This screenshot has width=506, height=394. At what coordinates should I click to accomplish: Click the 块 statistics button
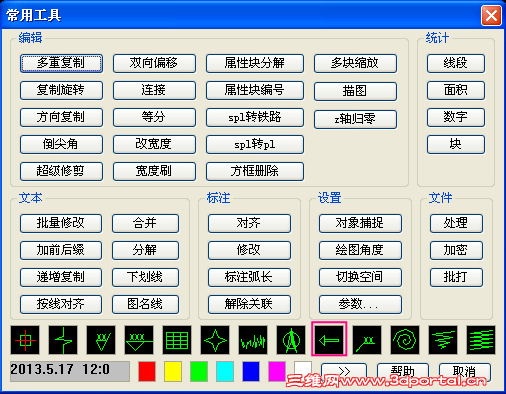pyautogui.click(x=456, y=144)
